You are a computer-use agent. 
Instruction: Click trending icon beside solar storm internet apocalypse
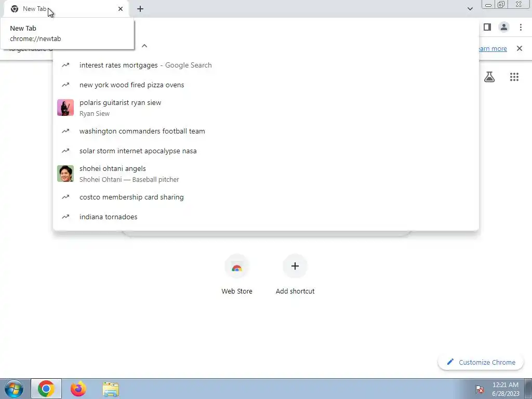(x=65, y=150)
